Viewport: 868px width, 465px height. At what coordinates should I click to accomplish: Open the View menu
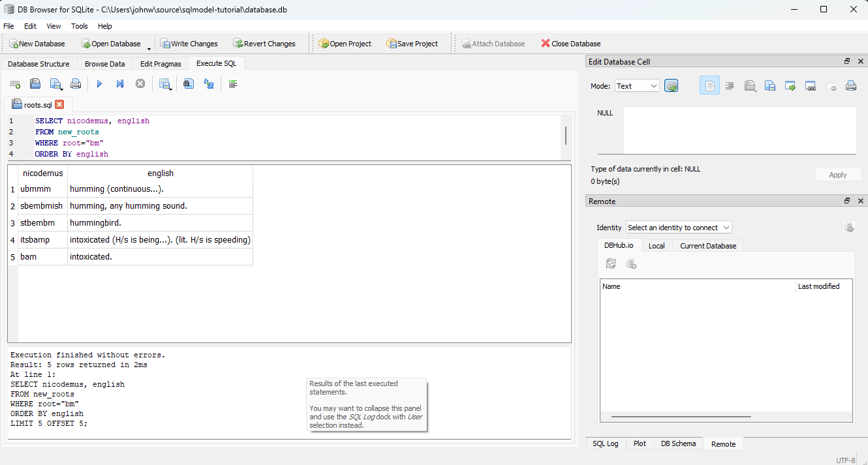(54, 26)
